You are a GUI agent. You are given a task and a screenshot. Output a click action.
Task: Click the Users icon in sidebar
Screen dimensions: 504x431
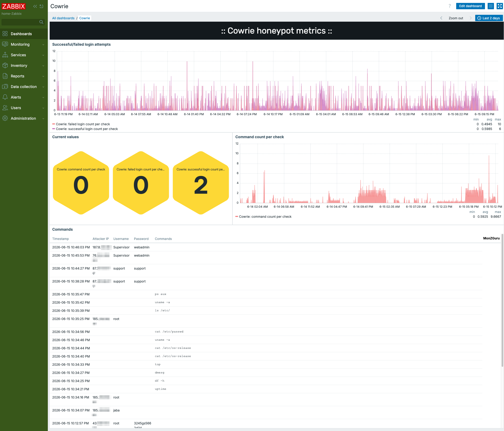pyautogui.click(x=5, y=108)
